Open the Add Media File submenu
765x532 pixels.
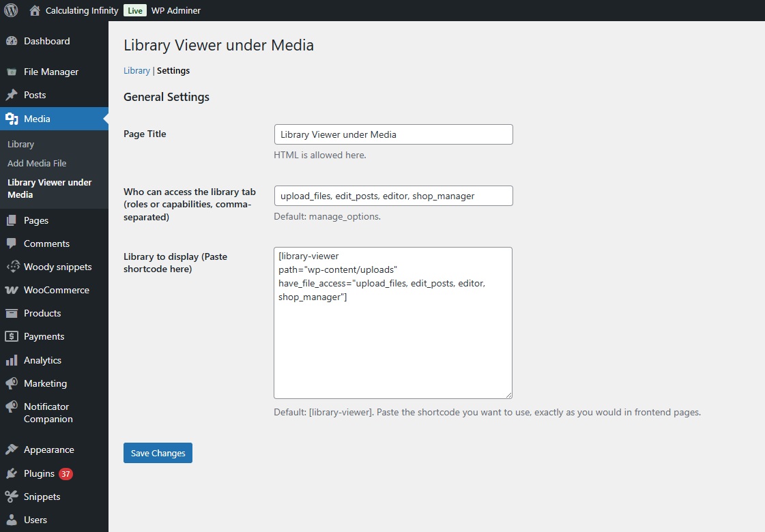pos(37,164)
